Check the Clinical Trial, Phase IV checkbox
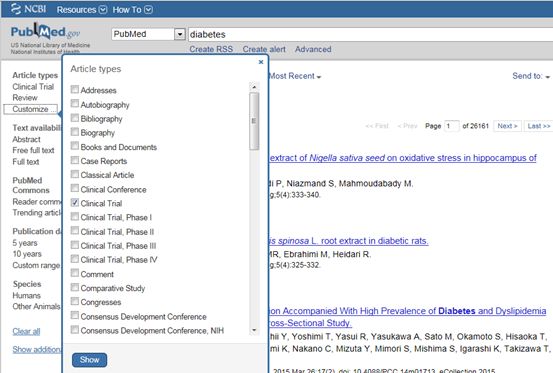The width and height of the screenshot is (553, 373). tap(74, 259)
